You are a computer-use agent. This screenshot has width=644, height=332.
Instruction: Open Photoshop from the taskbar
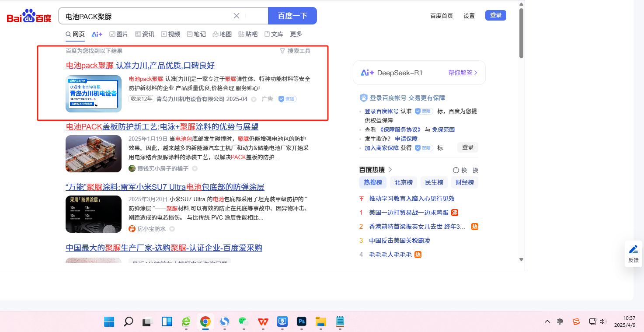pyautogui.click(x=301, y=322)
